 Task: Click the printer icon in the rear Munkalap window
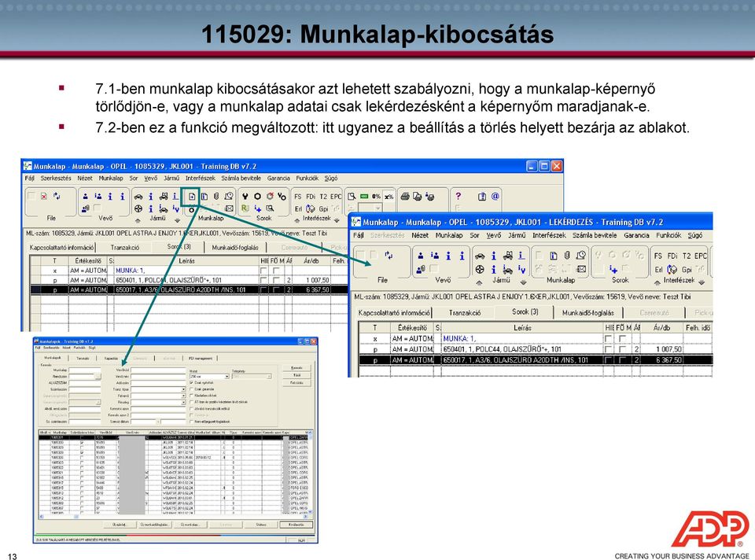click(405, 196)
